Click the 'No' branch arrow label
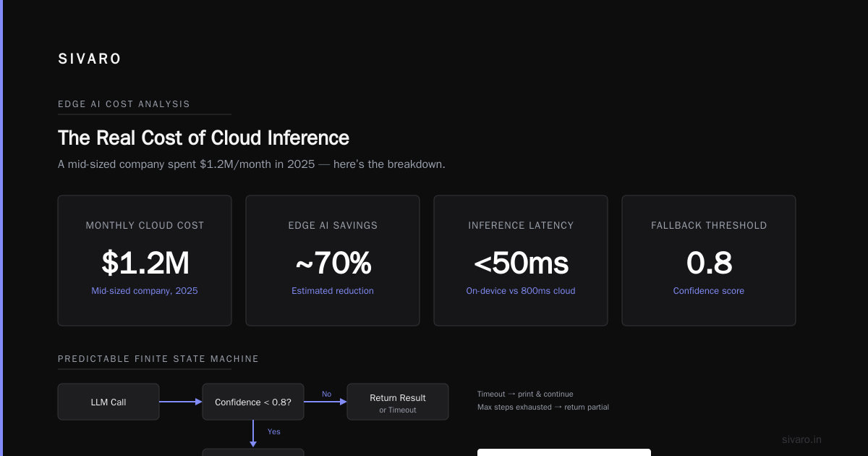868x456 pixels. [326, 394]
